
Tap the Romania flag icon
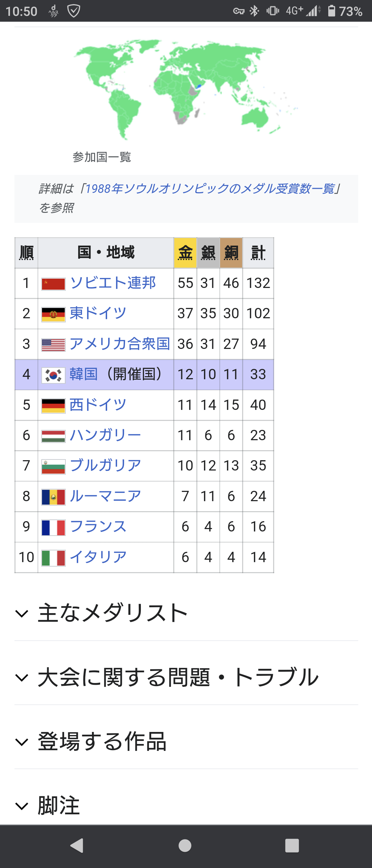click(x=53, y=497)
